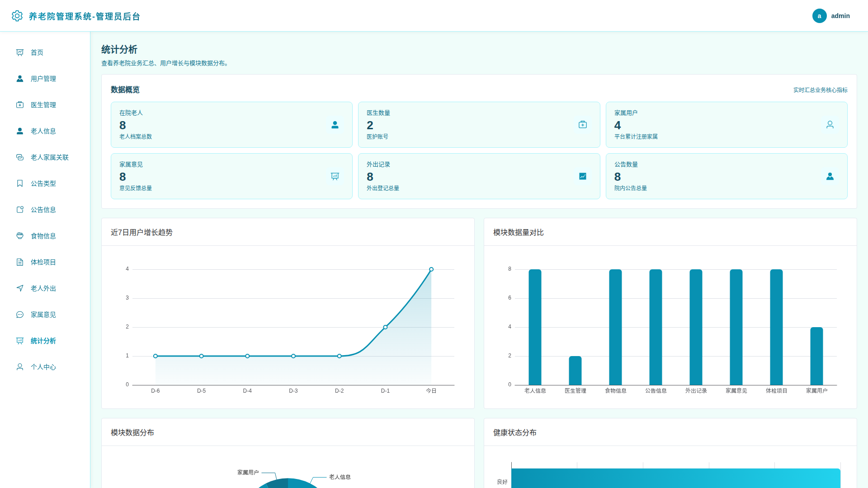Click the 医生管理 sidebar icon
868x488 pixels.
[20, 105]
